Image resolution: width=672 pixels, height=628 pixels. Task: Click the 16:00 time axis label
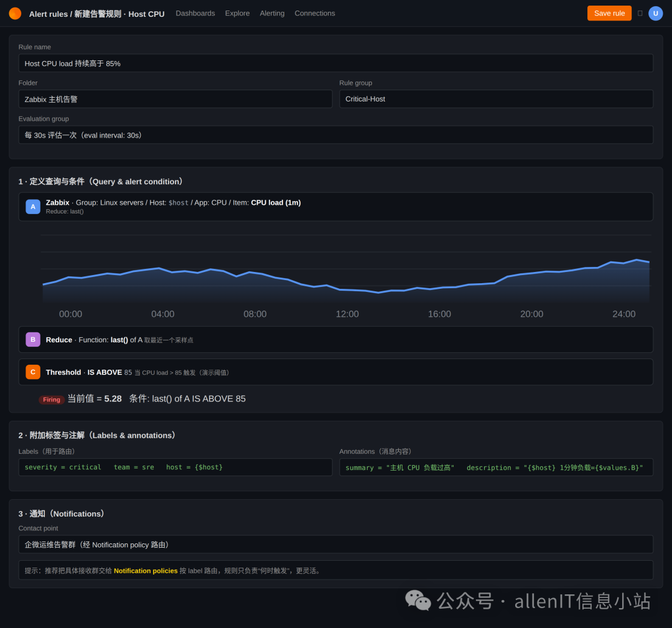(440, 314)
